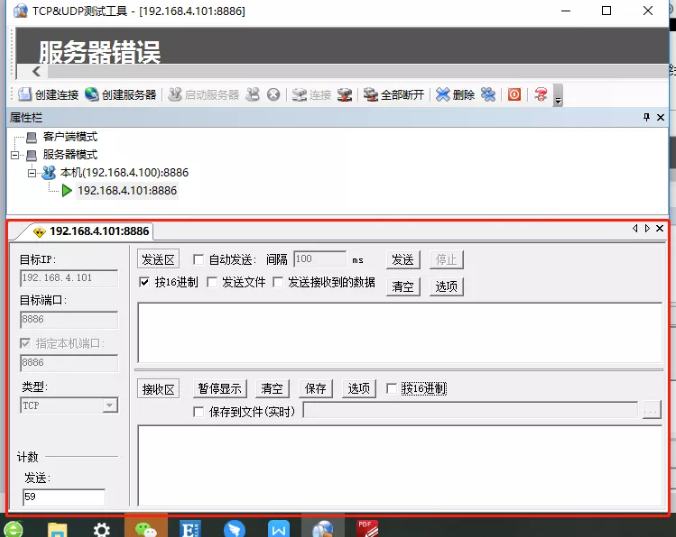676x537 pixels.
Task: Click the 创建连接 toolbar icon
Action: tap(25, 94)
